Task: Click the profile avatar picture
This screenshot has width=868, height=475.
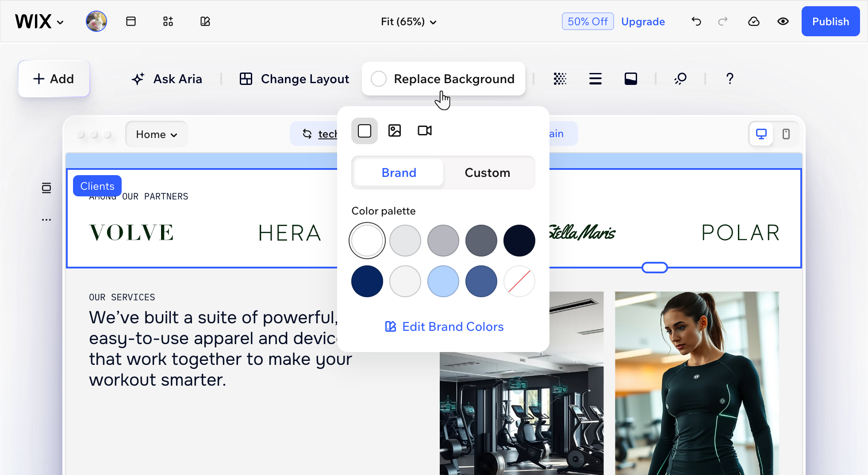Action: pos(96,21)
